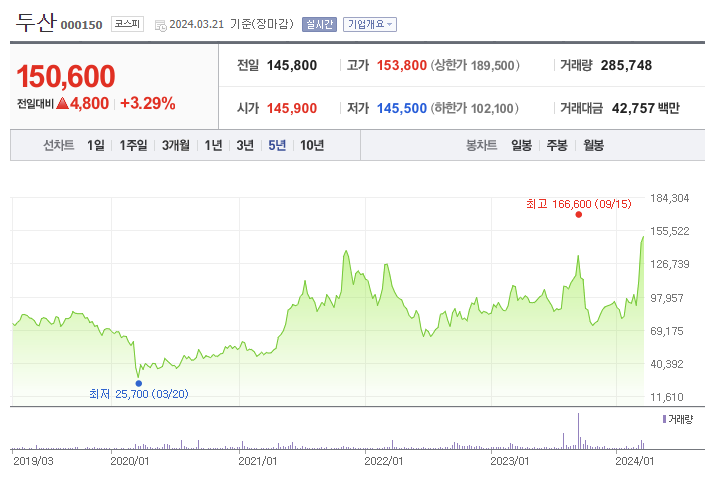The height and width of the screenshot is (478, 705).
Task: Open the 기업개요 dropdown
Action: coord(370,24)
